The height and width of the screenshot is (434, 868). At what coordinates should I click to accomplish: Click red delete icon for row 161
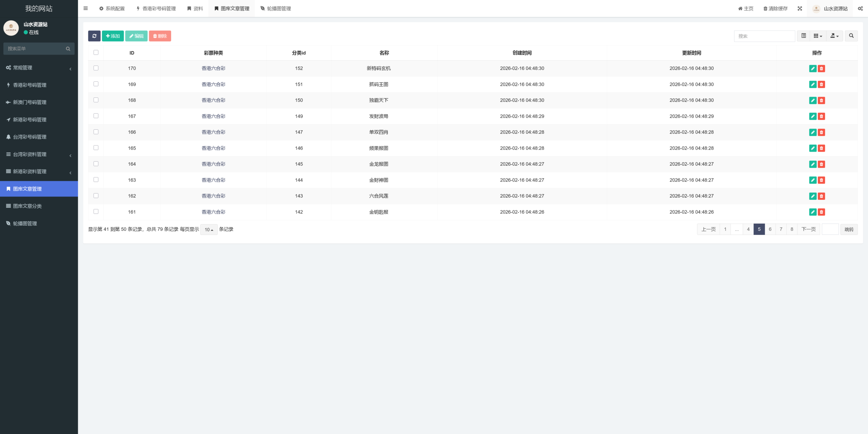(821, 212)
